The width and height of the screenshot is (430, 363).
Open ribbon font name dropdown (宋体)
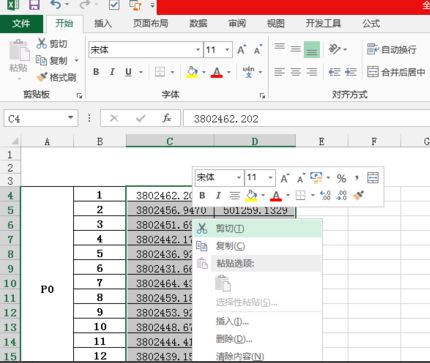(x=198, y=50)
